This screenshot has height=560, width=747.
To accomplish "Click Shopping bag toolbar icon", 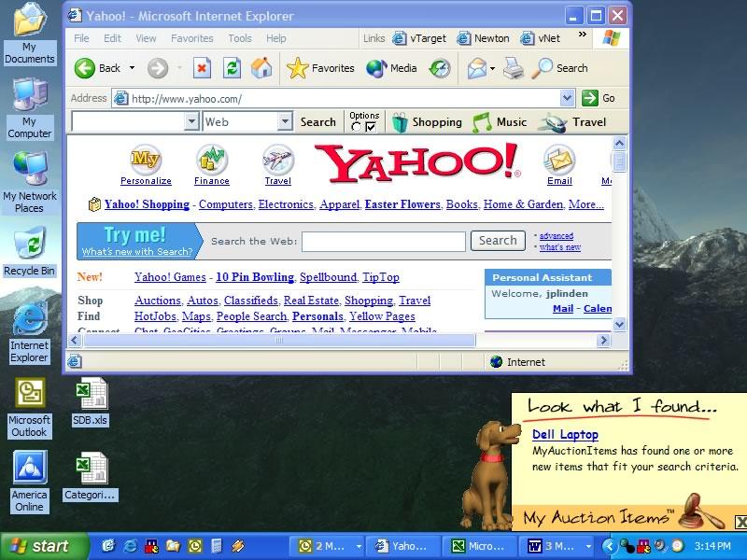I will pos(427,122).
